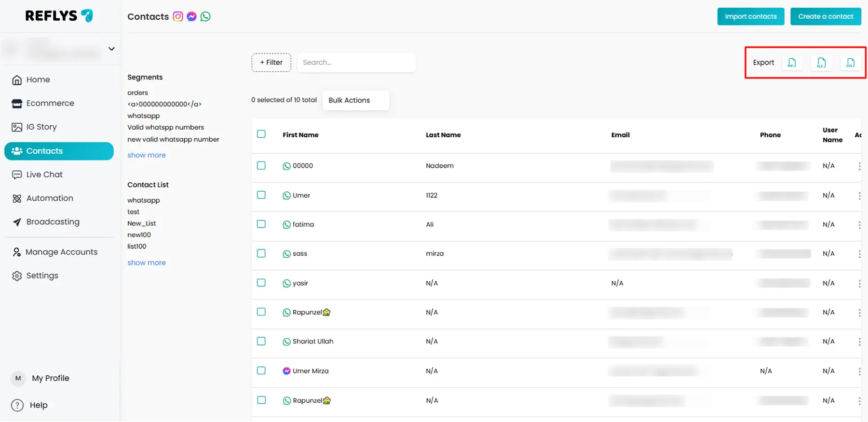Click the Import contacts button

click(x=750, y=16)
